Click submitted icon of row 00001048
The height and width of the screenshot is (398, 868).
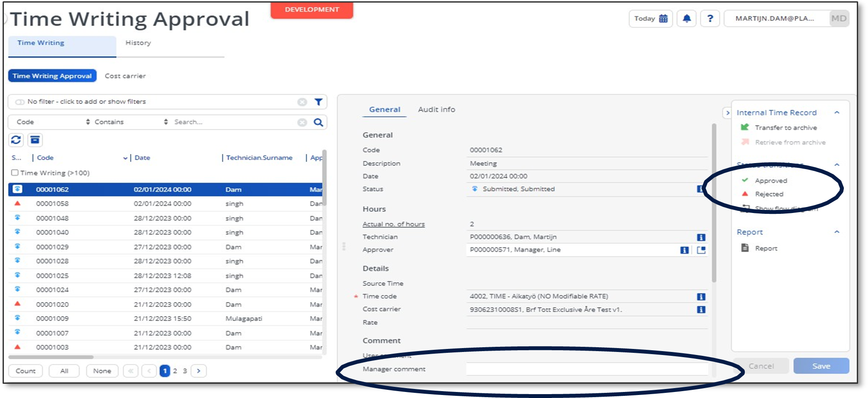[x=18, y=218]
